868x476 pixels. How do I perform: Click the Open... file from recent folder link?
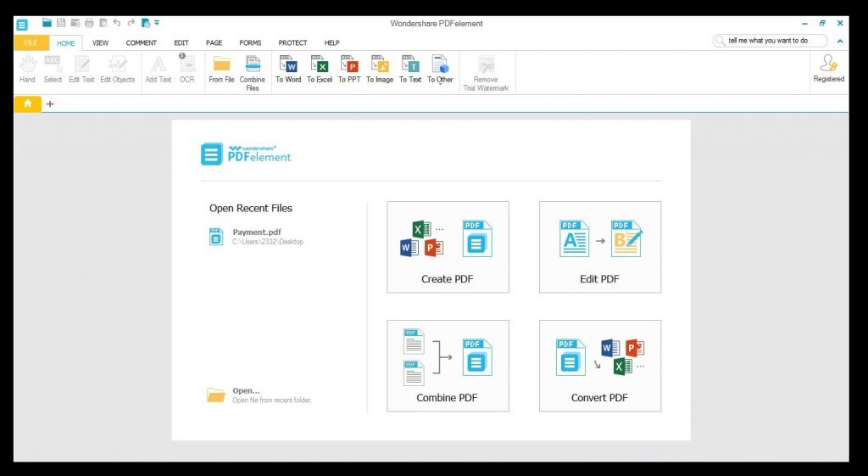[x=259, y=395]
